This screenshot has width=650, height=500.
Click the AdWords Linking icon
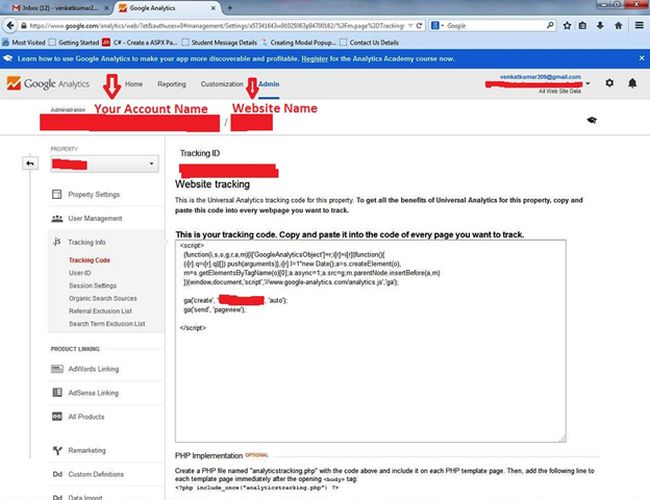click(x=57, y=369)
